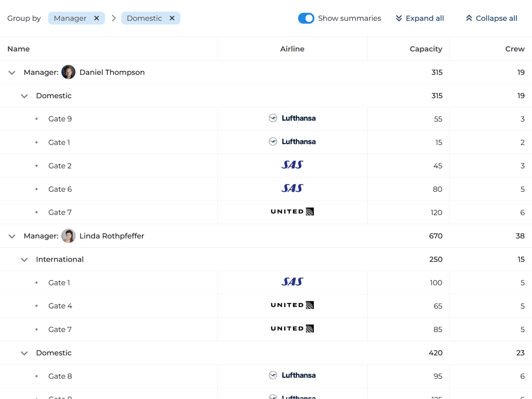Click the Expand all button

pos(420,18)
